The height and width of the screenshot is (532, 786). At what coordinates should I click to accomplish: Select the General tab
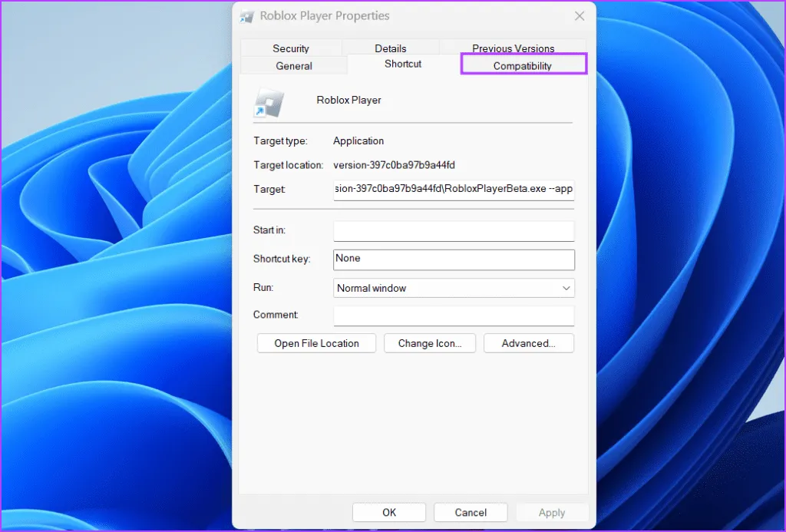click(294, 66)
